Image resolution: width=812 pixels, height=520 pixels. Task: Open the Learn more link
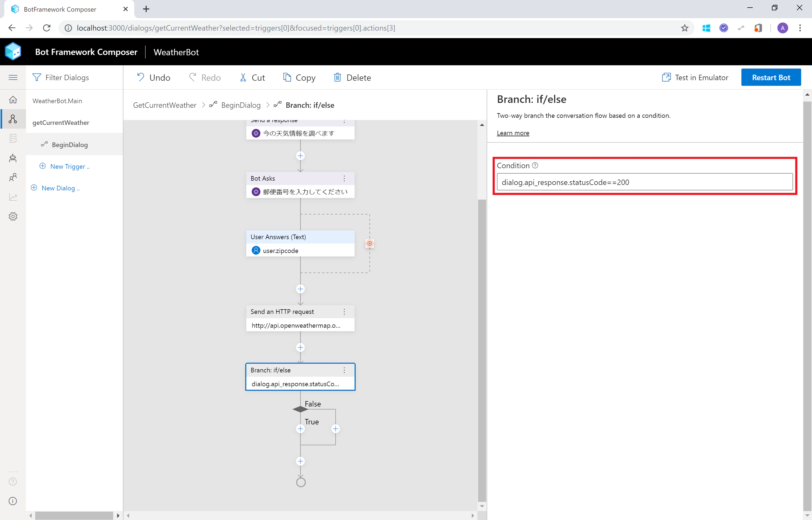pos(513,133)
